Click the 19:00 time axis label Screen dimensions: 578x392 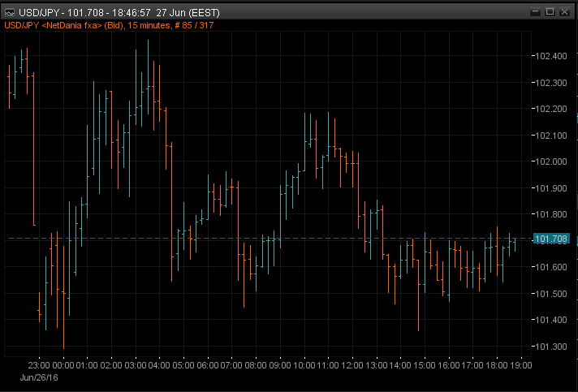click(x=520, y=365)
